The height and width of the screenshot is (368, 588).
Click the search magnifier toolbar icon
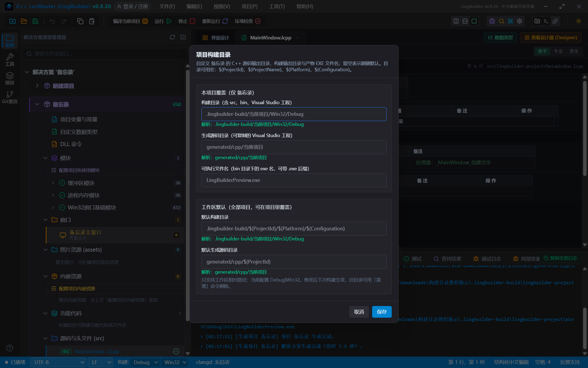click(x=501, y=21)
